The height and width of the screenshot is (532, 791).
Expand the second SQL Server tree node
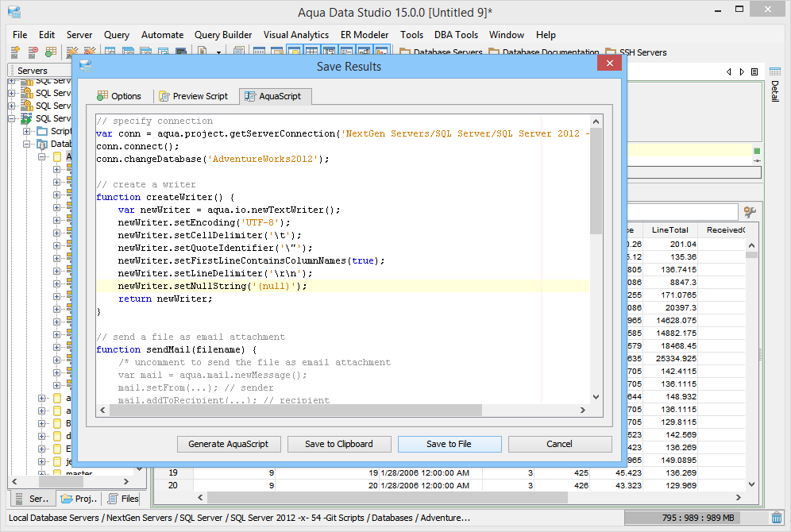click(x=12, y=93)
